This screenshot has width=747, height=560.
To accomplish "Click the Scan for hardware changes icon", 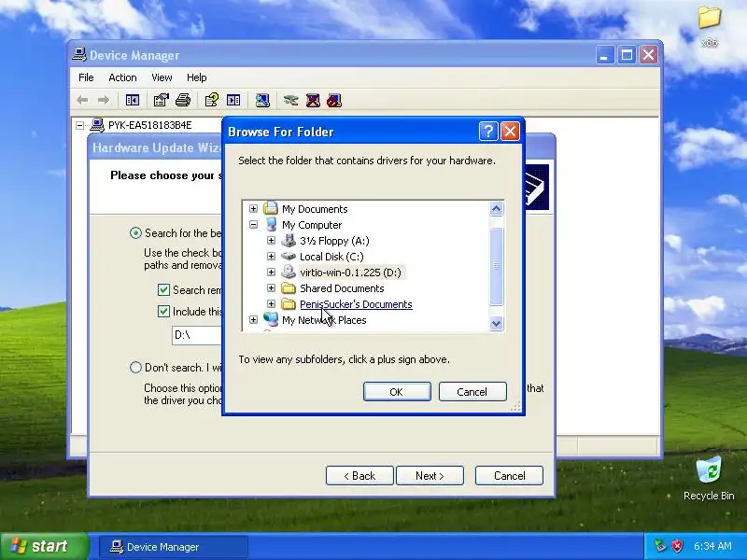I will pyautogui.click(x=262, y=100).
